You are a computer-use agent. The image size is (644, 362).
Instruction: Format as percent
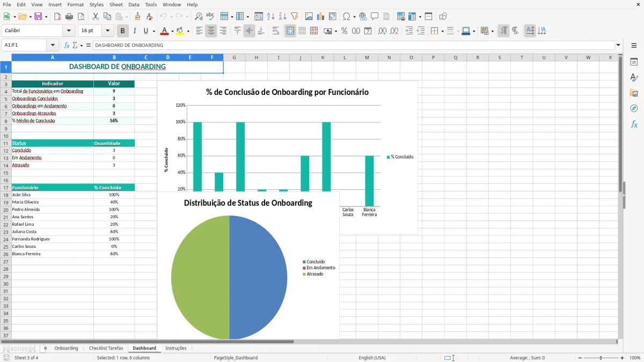click(x=344, y=31)
